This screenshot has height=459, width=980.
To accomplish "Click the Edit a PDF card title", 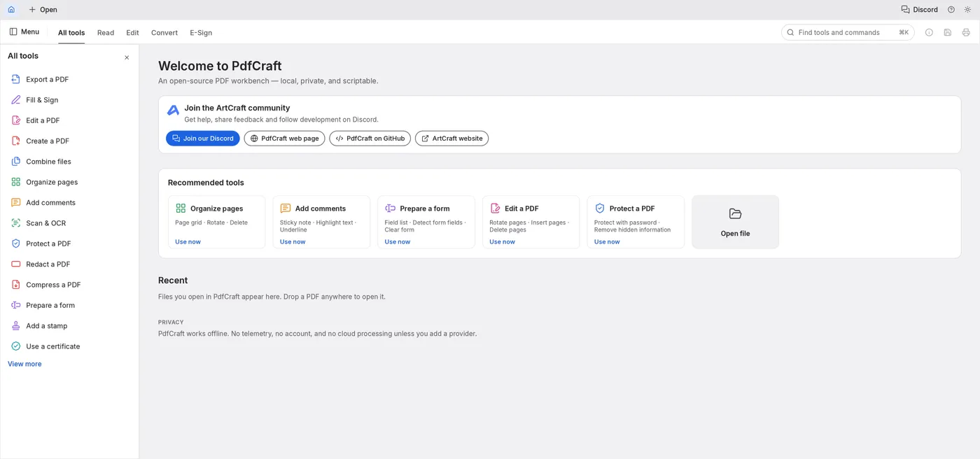I will [521, 209].
